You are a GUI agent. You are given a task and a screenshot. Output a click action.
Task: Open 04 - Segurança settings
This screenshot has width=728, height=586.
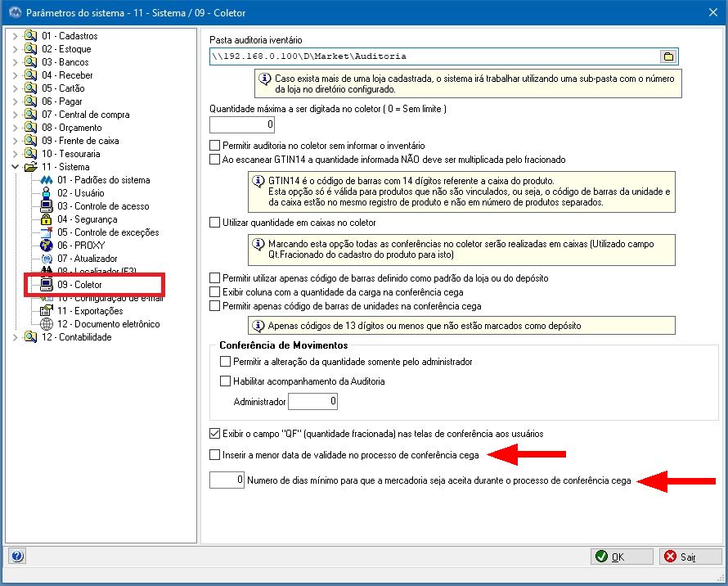coord(88,219)
